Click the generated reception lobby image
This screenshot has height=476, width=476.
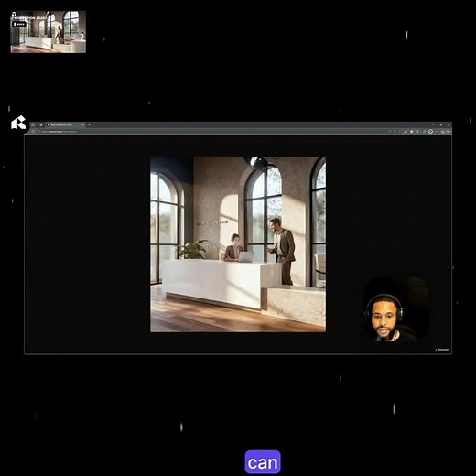coord(238,244)
